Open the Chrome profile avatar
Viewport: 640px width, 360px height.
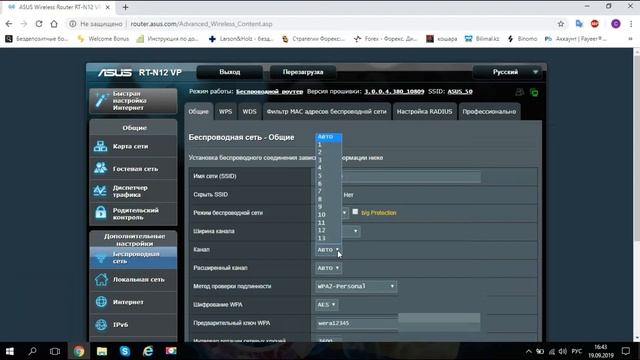pyautogui.click(x=616, y=24)
